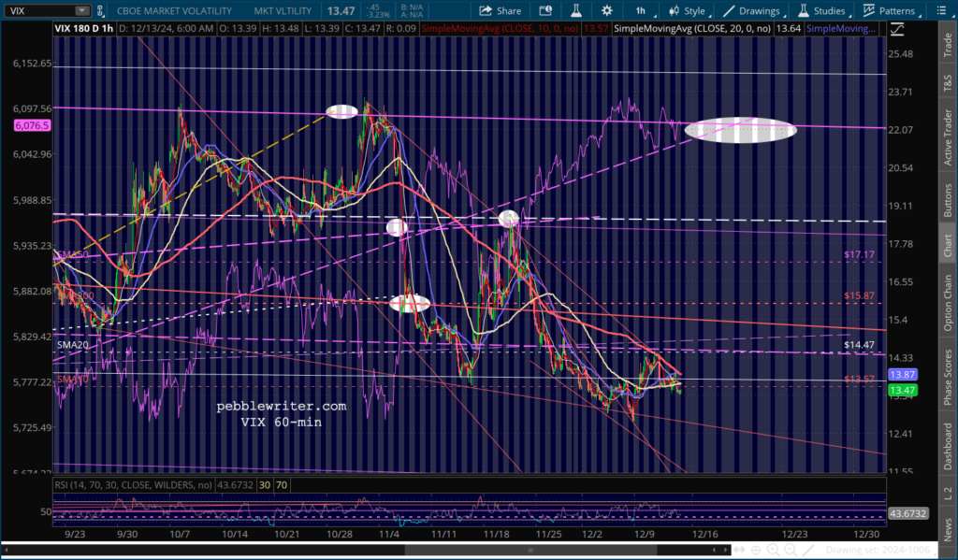
Task: Click the VIX symbol input field
Action: pos(39,11)
